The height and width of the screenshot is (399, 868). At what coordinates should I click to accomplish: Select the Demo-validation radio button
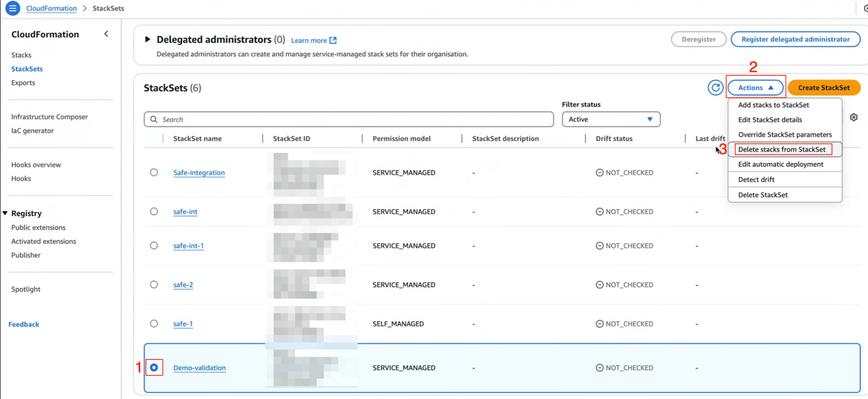coord(154,367)
